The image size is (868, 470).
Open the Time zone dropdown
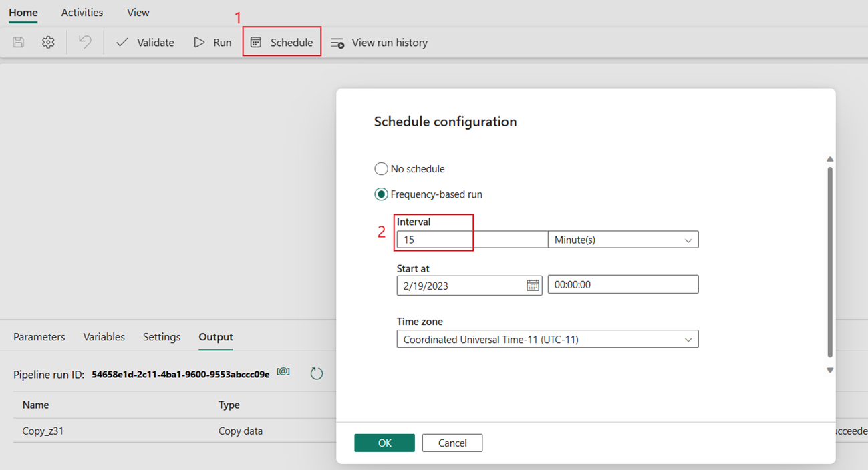(547, 340)
